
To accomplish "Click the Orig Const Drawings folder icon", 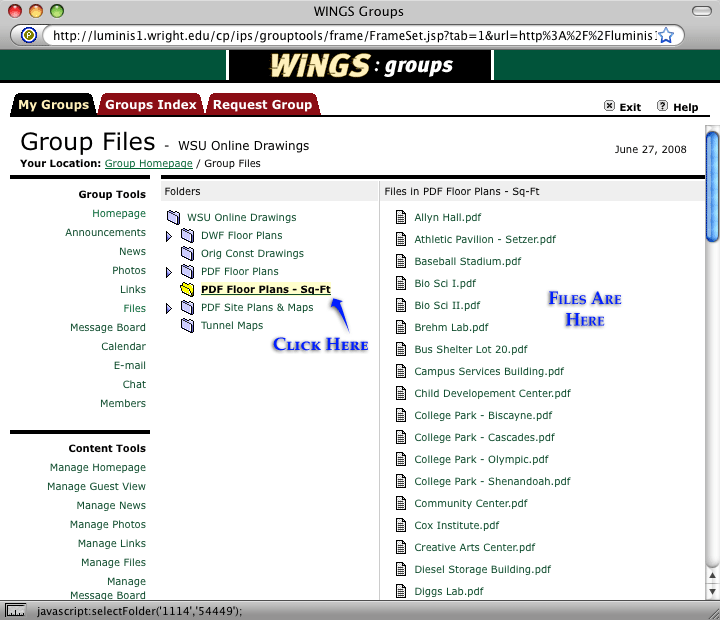I will [x=187, y=254].
